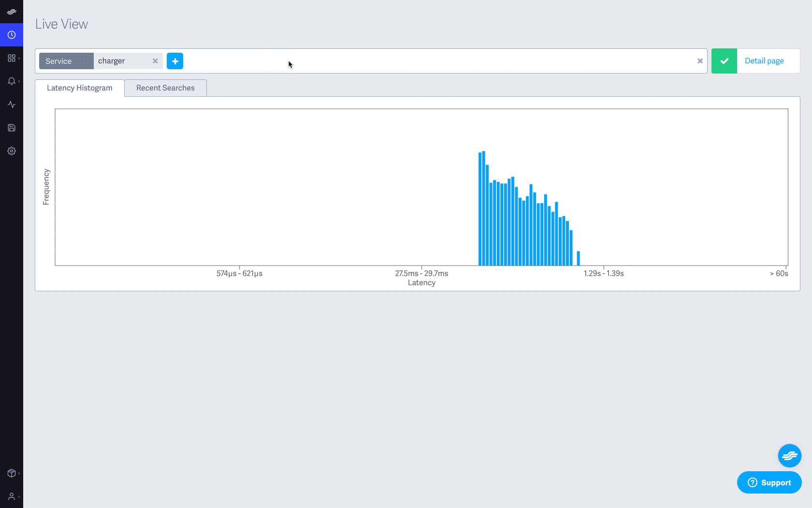
Task: Open the Detail page link
Action: (764, 61)
